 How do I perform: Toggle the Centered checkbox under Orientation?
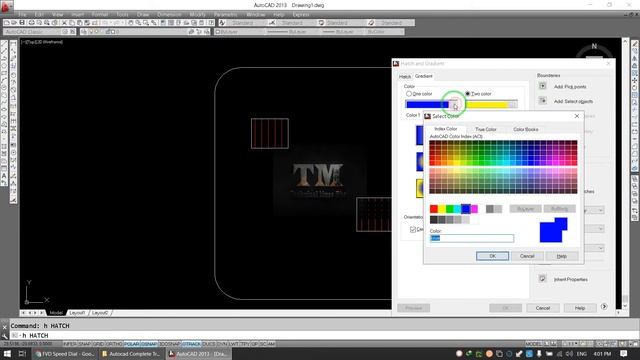click(x=413, y=229)
